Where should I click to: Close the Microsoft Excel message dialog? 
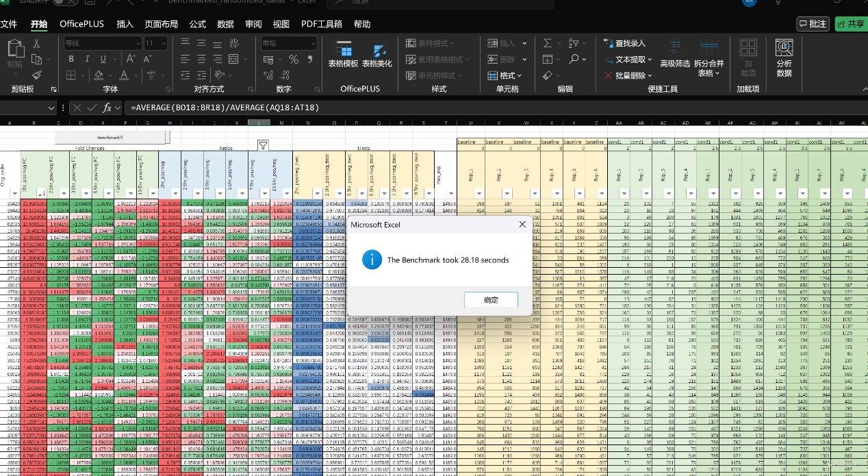522,224
